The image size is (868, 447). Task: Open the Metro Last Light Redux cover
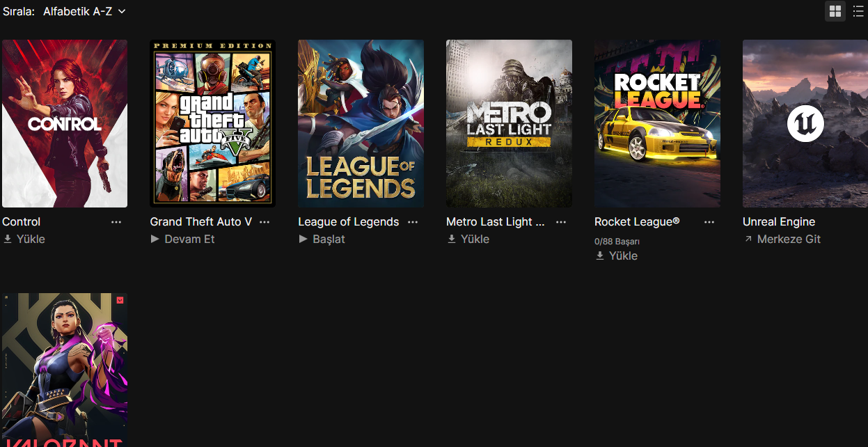tap(509, 123)
